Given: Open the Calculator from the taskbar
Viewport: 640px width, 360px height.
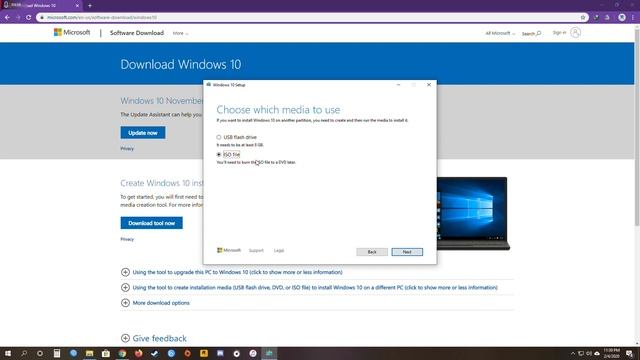Looking at the screenshot, I should [x=57, y=353].
